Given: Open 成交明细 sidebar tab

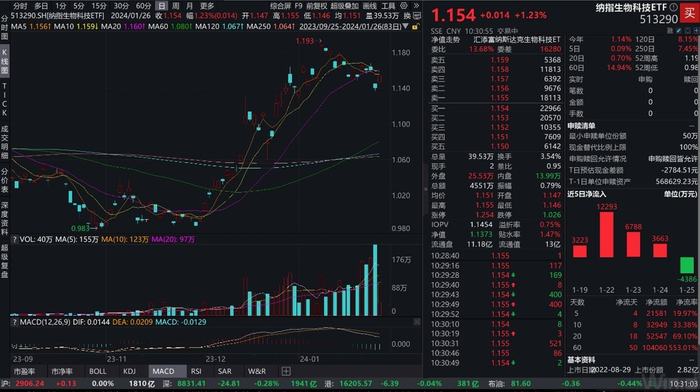Looking at the screenshot, I should pos(4,142).
